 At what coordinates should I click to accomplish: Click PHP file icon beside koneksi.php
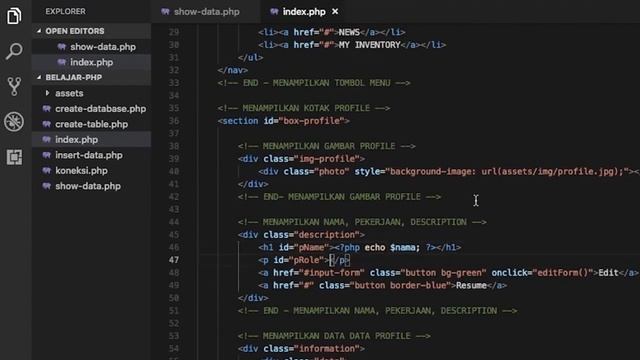[47, 171]
